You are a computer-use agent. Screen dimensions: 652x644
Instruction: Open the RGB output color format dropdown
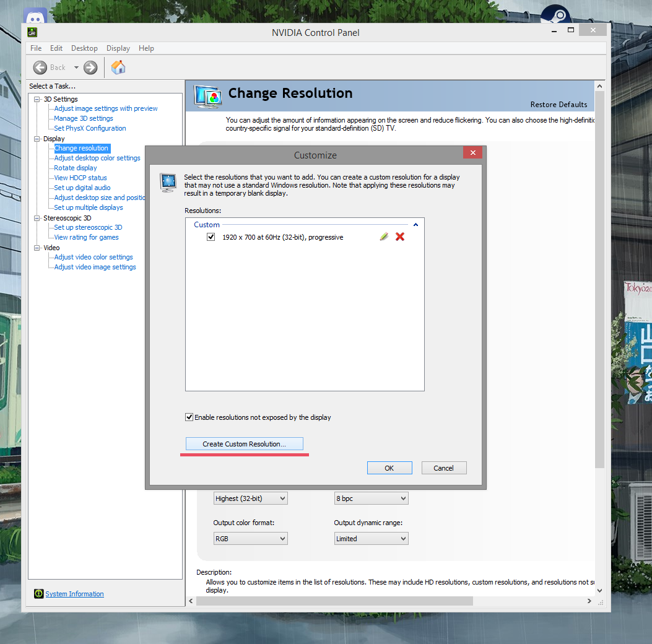click(250, 538)
